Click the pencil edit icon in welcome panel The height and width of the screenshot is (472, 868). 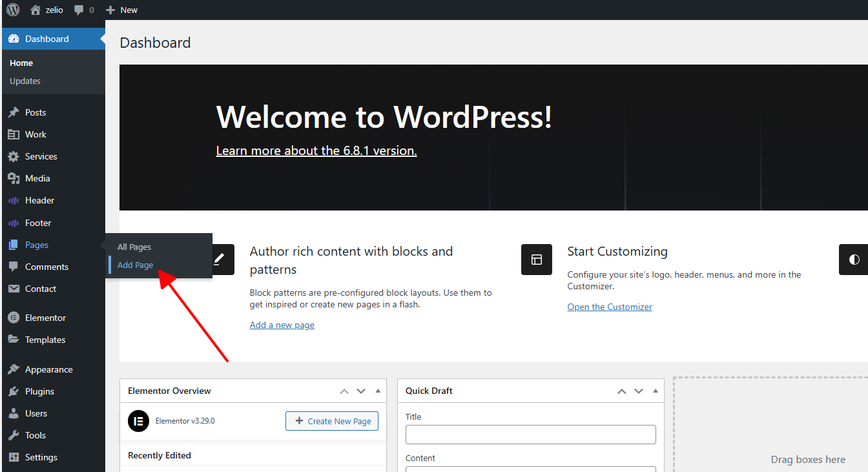220,260
